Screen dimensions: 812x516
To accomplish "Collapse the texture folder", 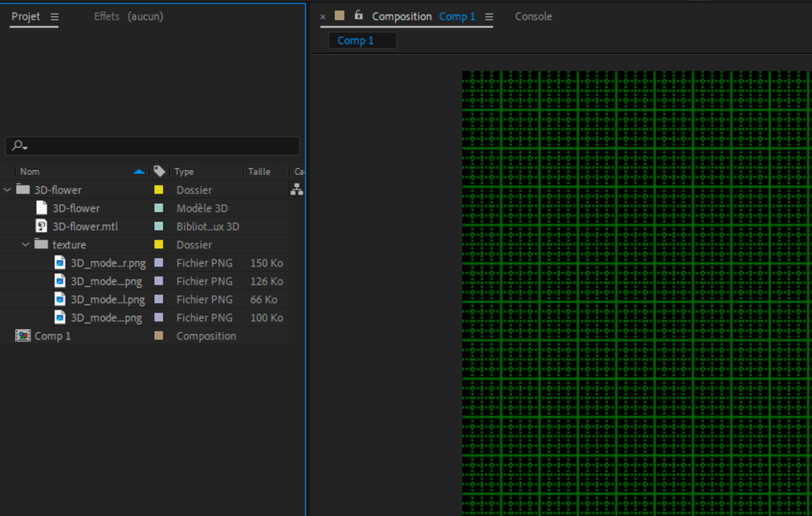I will [x=25, y=244].
